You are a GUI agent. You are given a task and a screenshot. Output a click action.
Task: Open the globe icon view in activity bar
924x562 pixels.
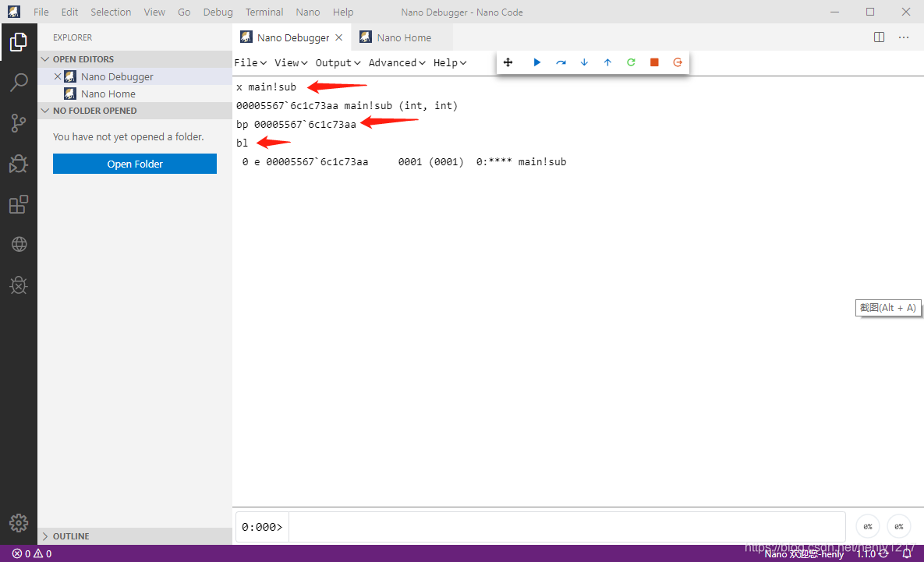18,244
